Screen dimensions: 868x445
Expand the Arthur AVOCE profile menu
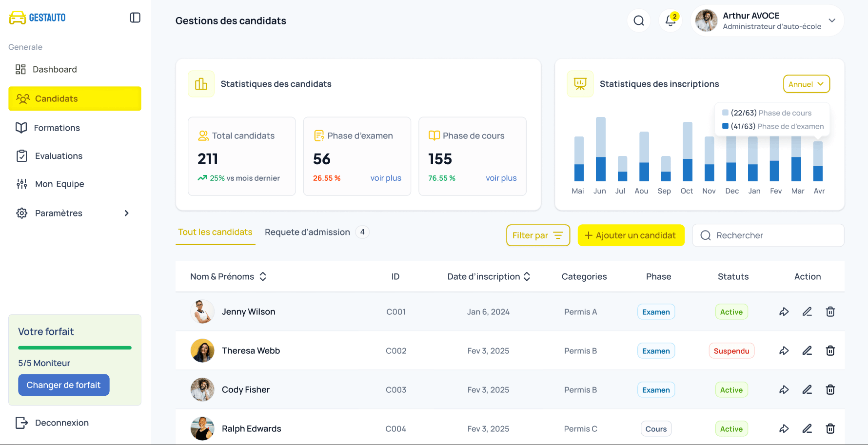[831, 20]
